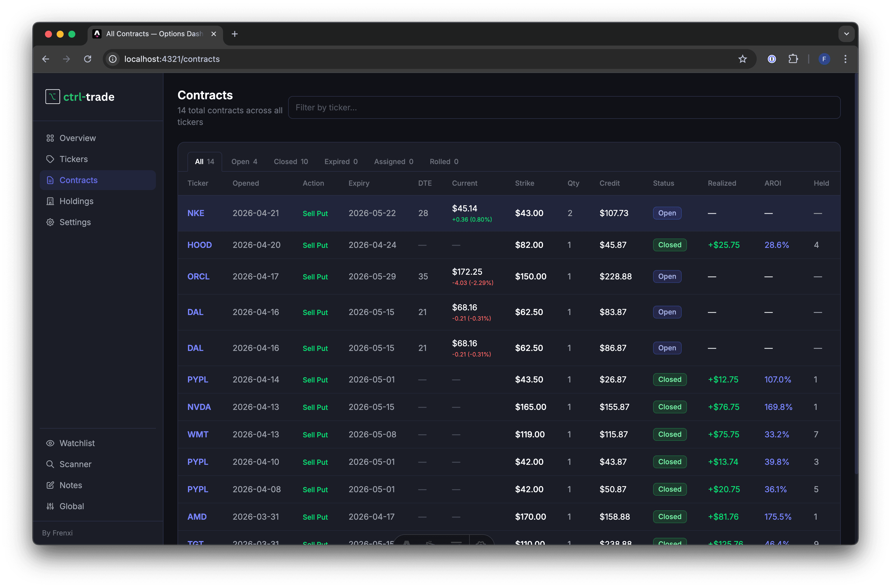
Task: Click the ctrl-trade logo icon
Action: tap(53, 96)
